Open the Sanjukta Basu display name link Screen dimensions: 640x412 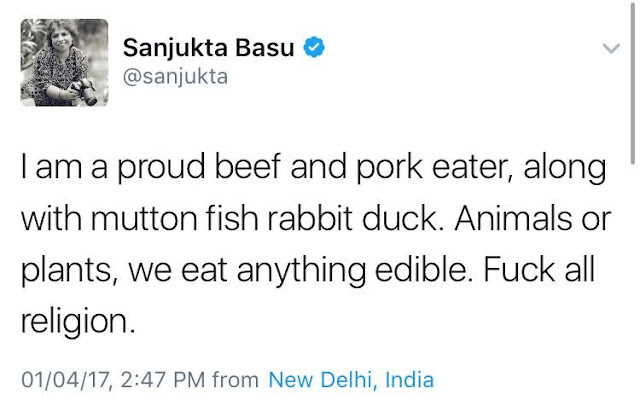[x=211, y=48]
